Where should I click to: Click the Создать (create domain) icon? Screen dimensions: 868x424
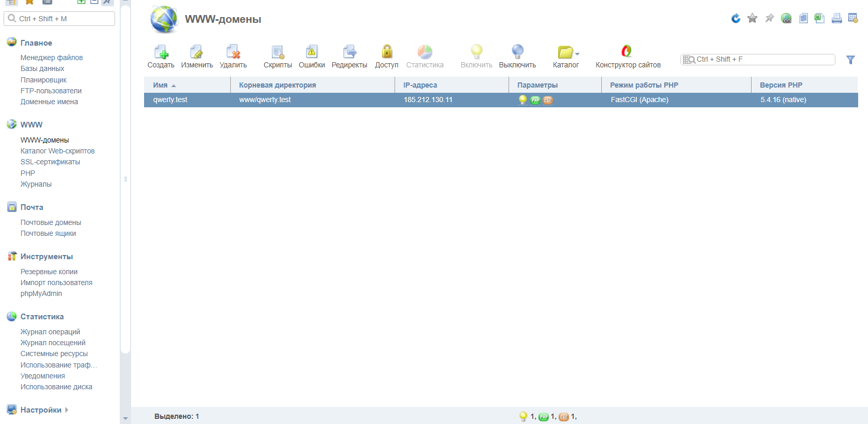tap(161, 52)
